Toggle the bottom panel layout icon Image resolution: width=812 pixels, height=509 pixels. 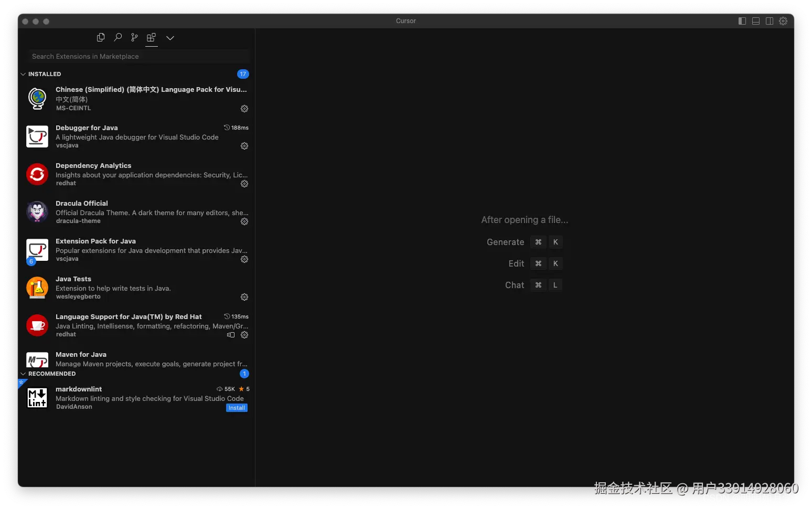(756, 21)
